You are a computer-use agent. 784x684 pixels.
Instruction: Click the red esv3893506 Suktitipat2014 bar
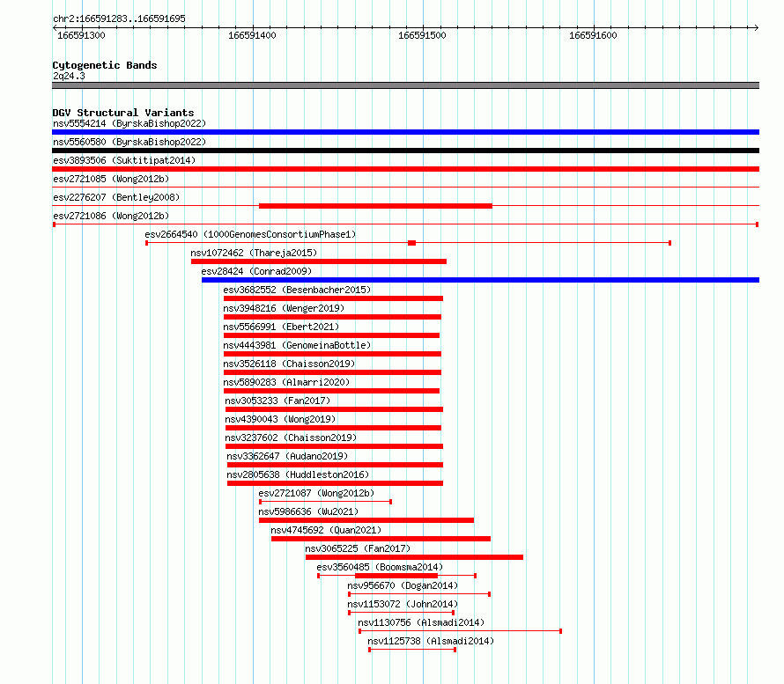coord(405,169)
